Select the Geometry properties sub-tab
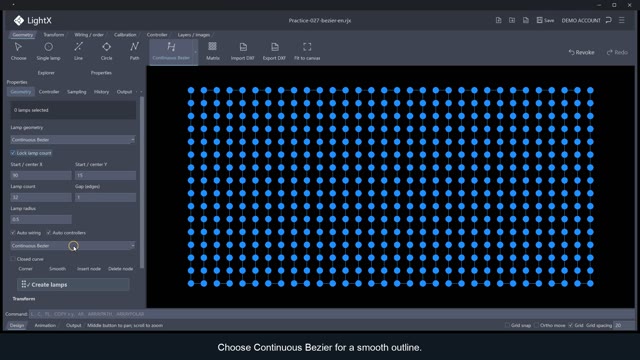This screenshot has height=360, width=640. click(21, 92)
